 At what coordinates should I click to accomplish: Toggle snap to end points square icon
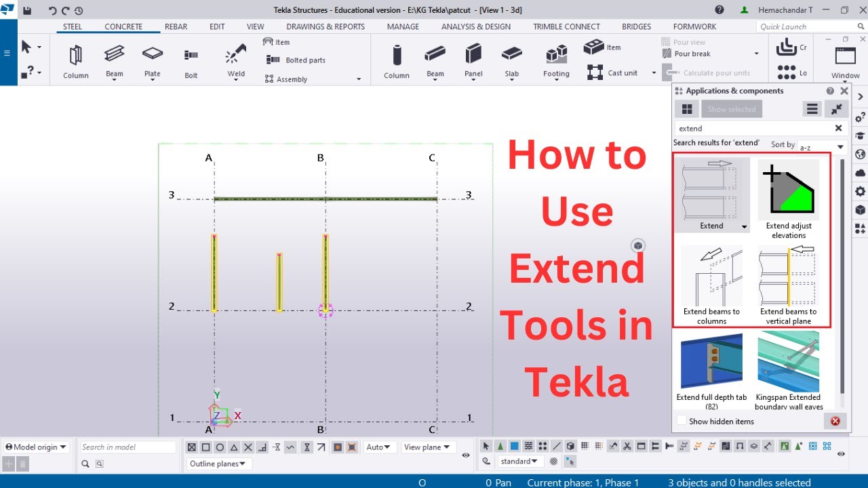(205, 447)
